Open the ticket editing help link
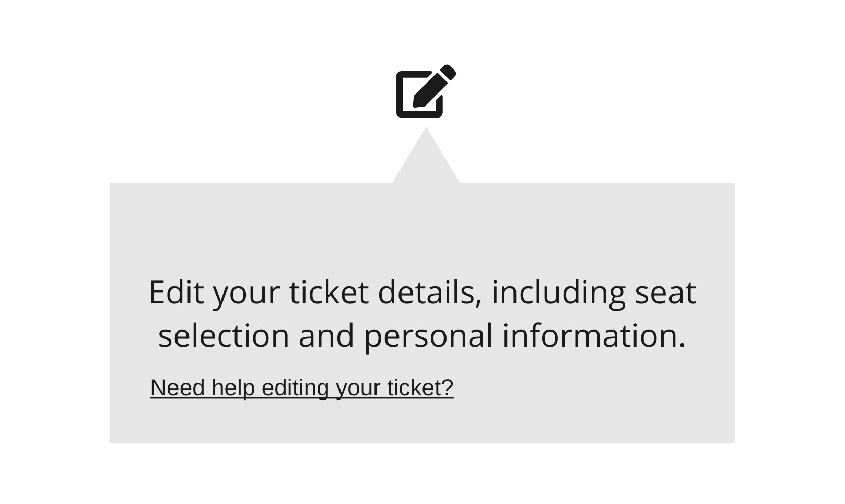 301,388
